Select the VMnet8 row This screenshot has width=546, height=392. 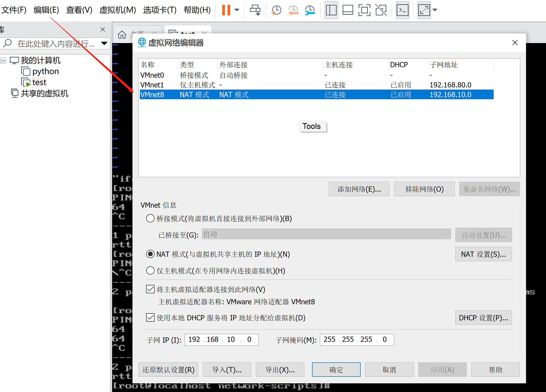tap(317, 95)
